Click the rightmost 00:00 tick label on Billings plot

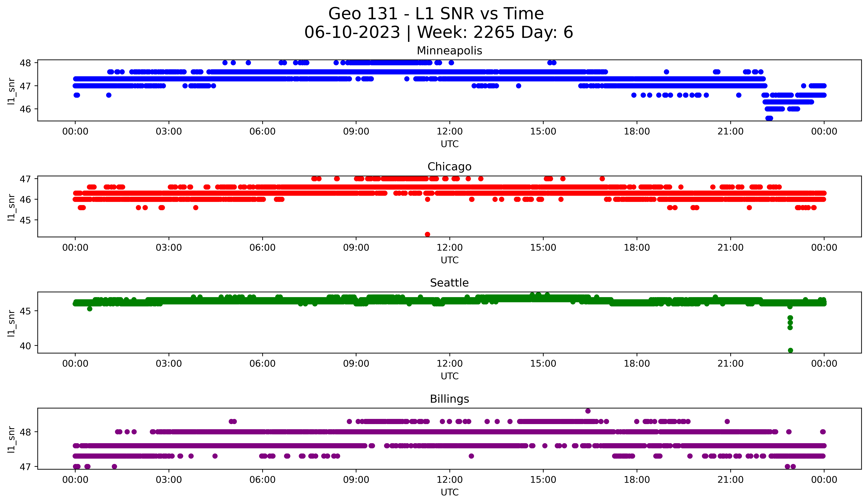(824, 480)
